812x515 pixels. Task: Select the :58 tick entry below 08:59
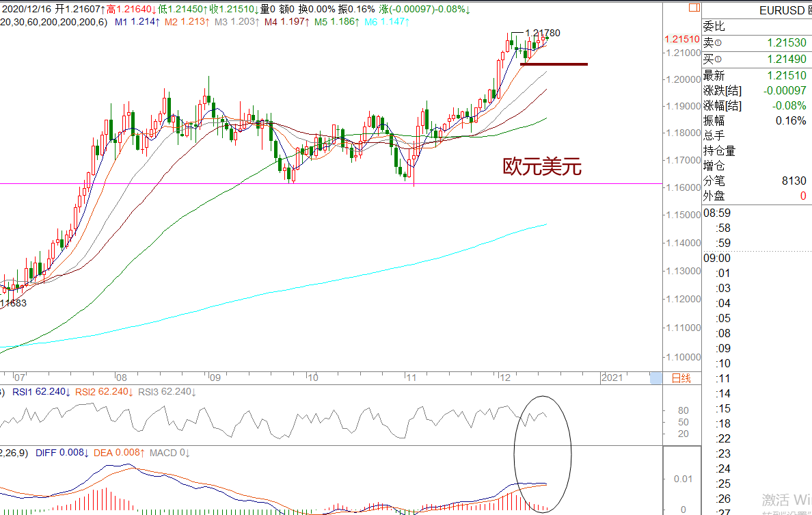coord(723,228)
